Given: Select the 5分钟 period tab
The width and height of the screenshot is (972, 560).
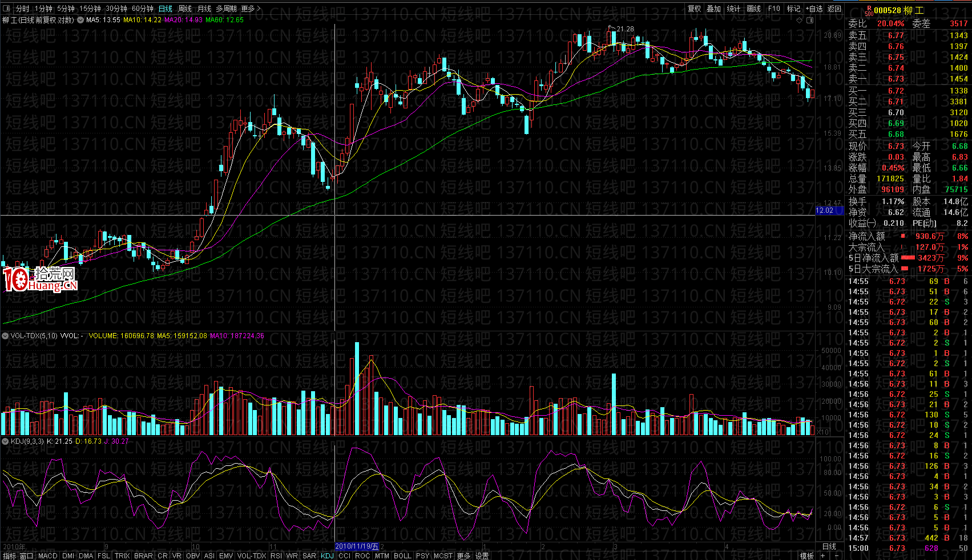Looking at the screenshot, I should coord(66,9).
